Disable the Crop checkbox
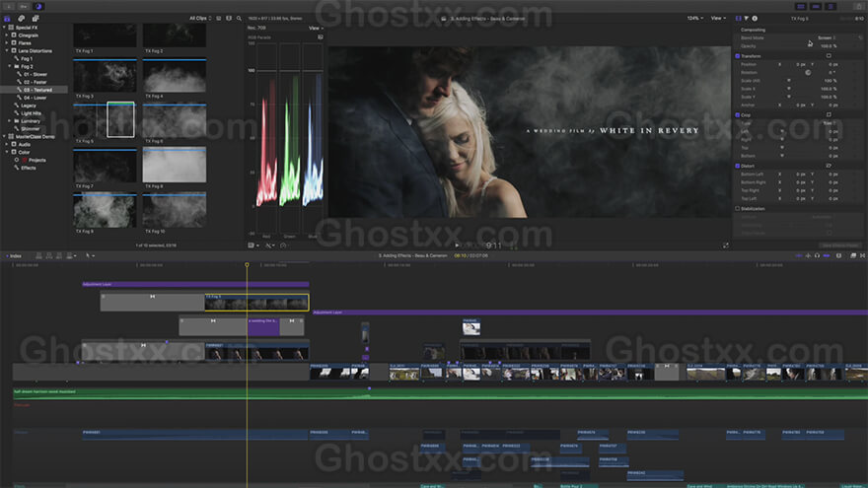Image resolution: width=868 pixels, height=488 pixels. [x=738, y=115]
